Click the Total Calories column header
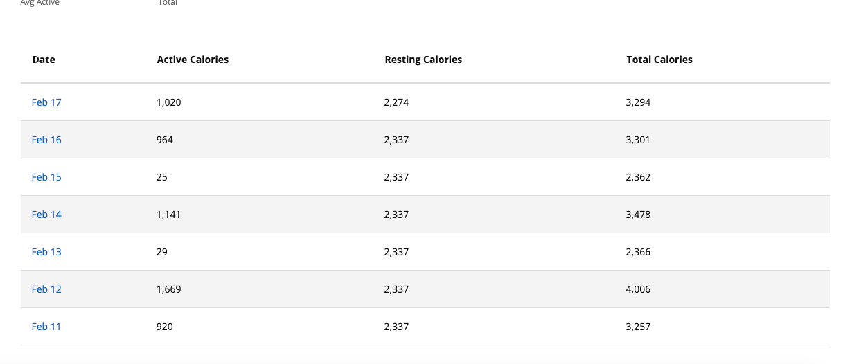The height and width of the screenshot is (364, 868). pos(659,60)
